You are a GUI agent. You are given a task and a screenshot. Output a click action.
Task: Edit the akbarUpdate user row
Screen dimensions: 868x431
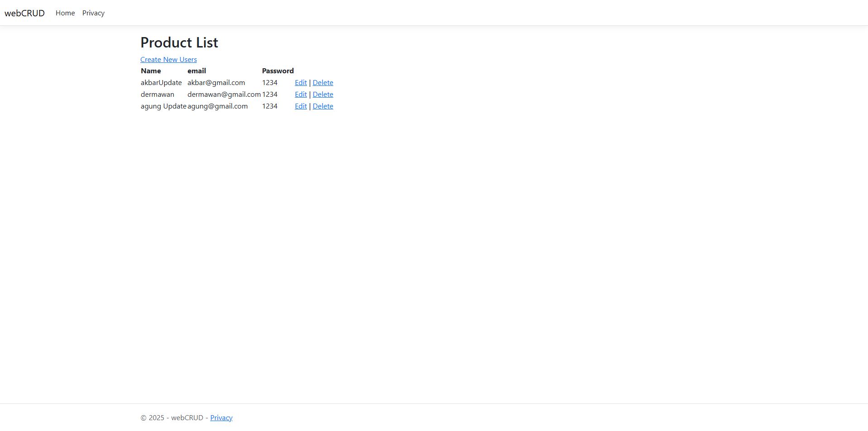coord(300,83)
